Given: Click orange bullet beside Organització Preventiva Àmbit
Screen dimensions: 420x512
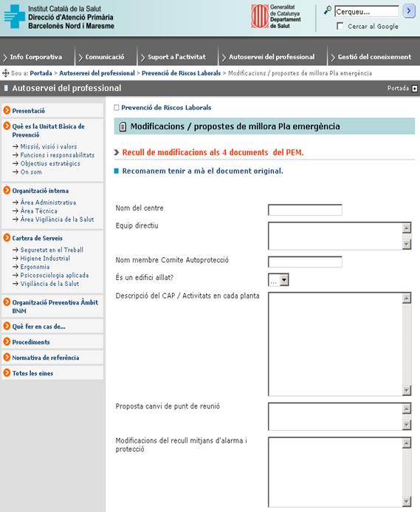Looking at the screenshot, I should tap(7, 301).
